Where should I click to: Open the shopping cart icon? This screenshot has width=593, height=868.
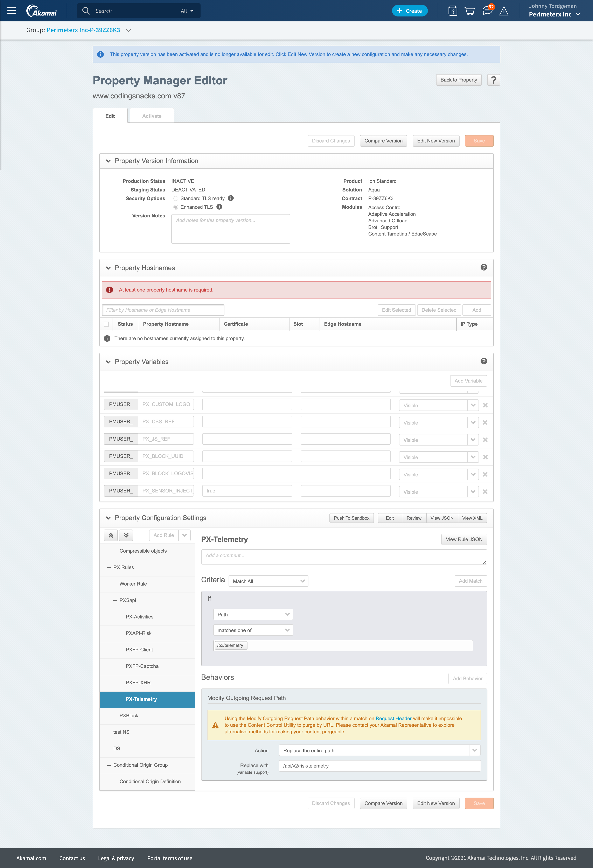point(469,11)
